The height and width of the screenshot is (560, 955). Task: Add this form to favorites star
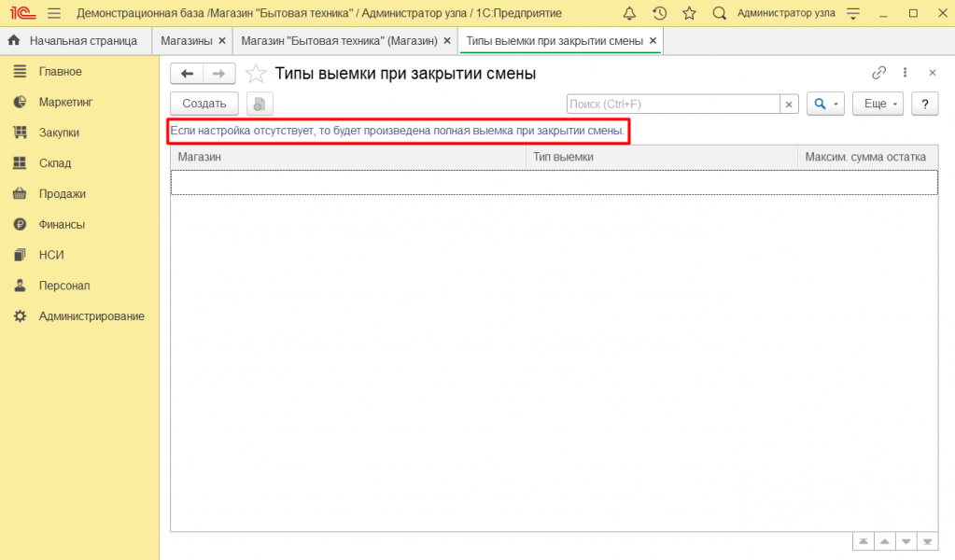tap(256, 74)
